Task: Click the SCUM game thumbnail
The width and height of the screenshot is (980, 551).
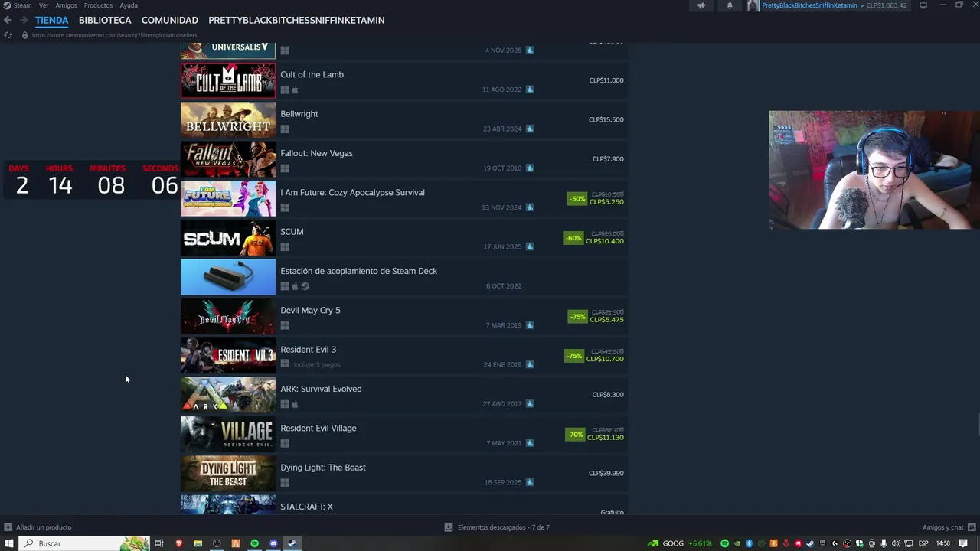Action: (x=228, y=238)
